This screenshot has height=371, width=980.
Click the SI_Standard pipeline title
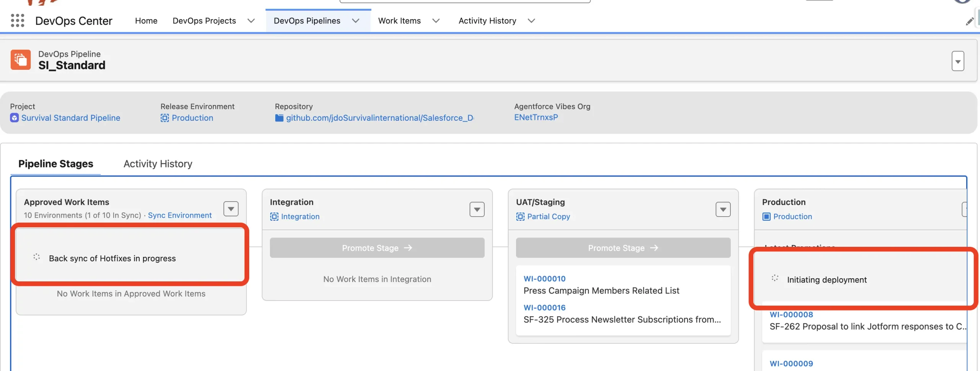(x=72, y=65)
